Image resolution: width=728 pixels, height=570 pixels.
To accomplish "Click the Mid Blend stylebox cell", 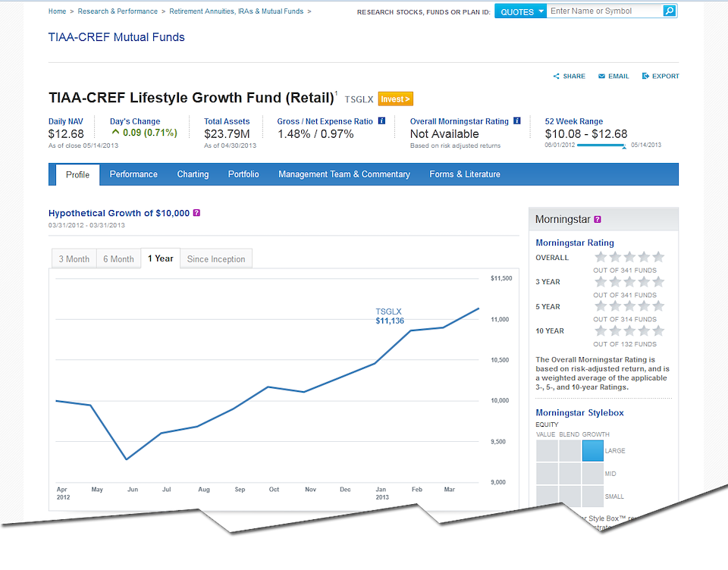I will [570, 474].
